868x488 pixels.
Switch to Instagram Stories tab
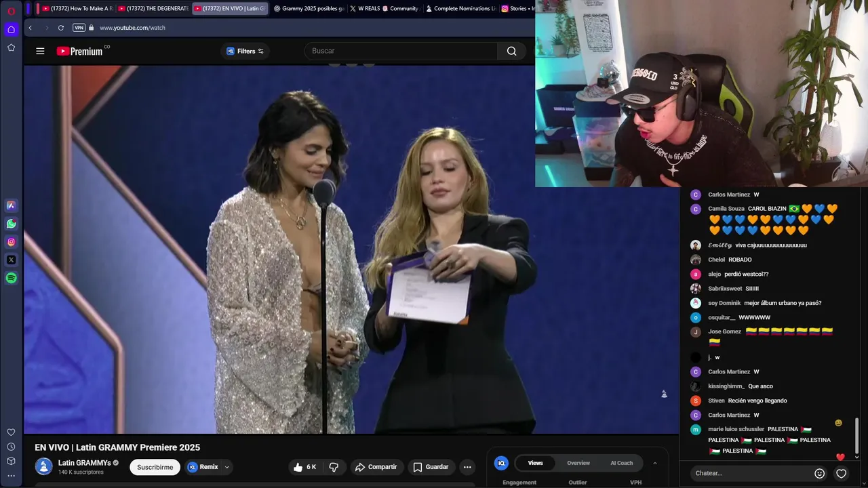tap(517, 9)
